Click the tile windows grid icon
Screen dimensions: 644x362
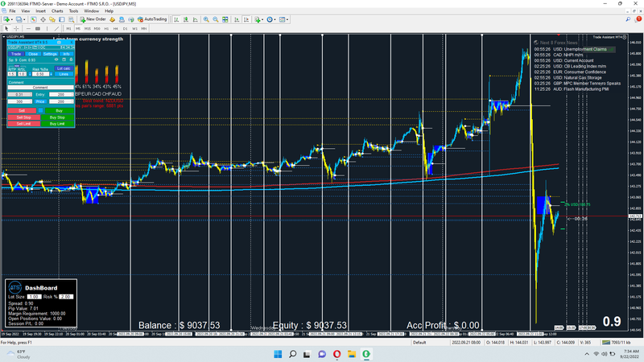point(225,19)
